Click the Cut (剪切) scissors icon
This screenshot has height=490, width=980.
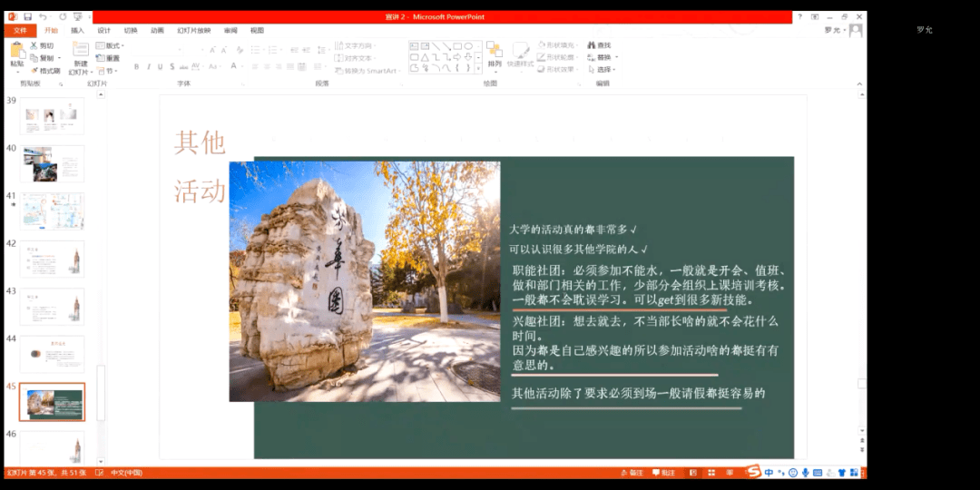click(x=34, y=45)
